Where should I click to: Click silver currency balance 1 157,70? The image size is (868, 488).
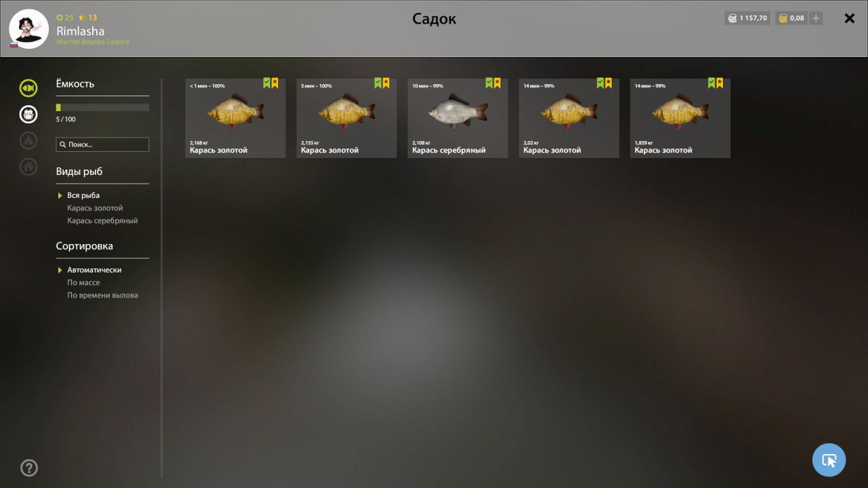pyautogui.click(x=747, y=18)
